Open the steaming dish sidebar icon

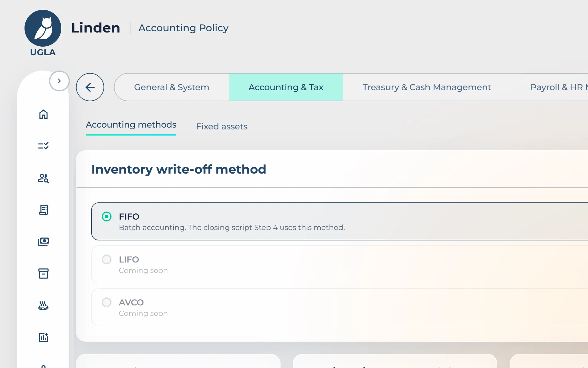(x=43, y=306)
